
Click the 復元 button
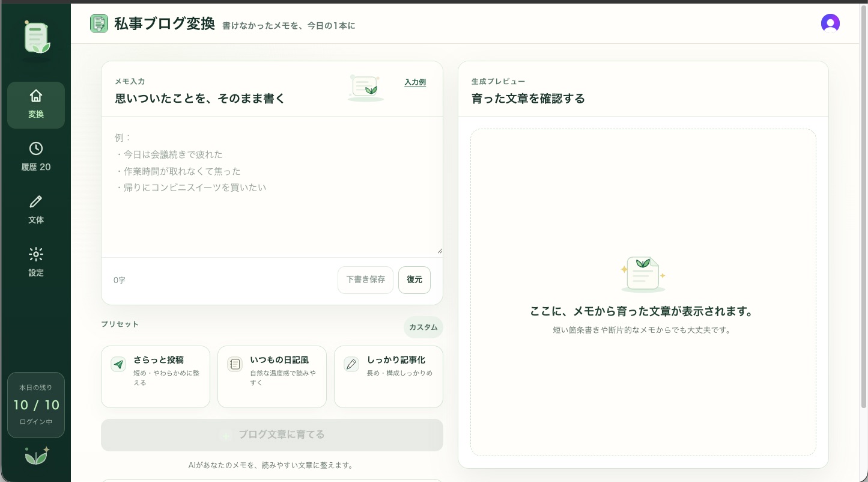[x=414, y=280]
